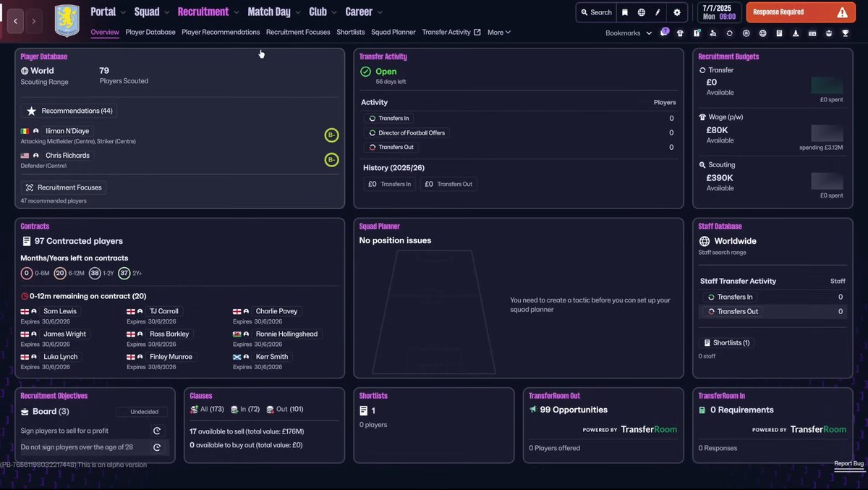Click the world globe bookmark icon
The height and width of the screenshot is (490, 868).
point(762,33)
